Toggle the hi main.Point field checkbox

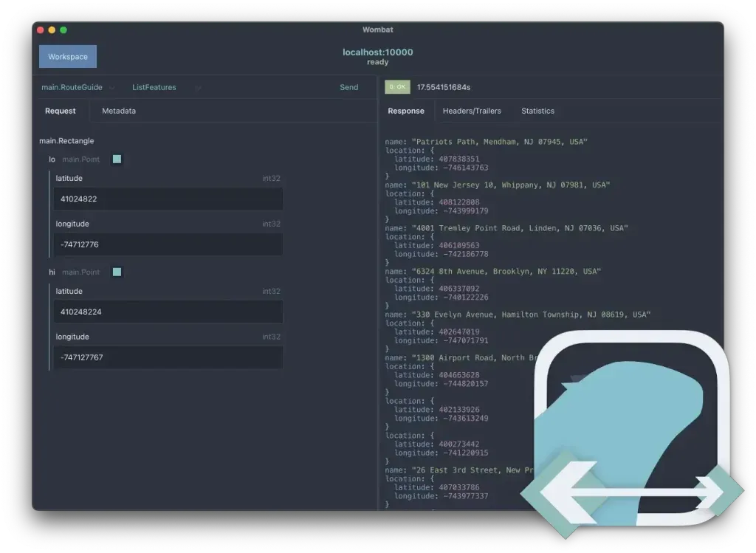click(x=117, y=272)
